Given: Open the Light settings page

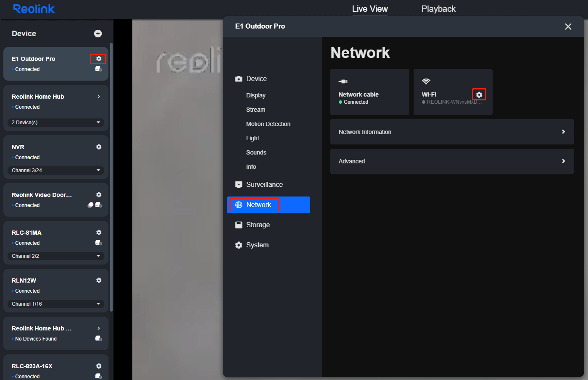Looking at the screenshot, I should pyautogui.click(x=253, y=138).
